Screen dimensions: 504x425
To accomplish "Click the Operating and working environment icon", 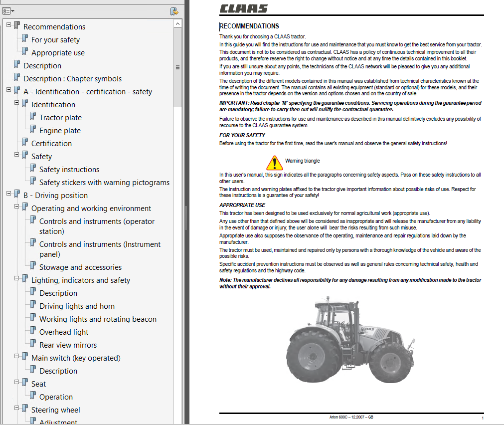I will click(x=25, y=207).
